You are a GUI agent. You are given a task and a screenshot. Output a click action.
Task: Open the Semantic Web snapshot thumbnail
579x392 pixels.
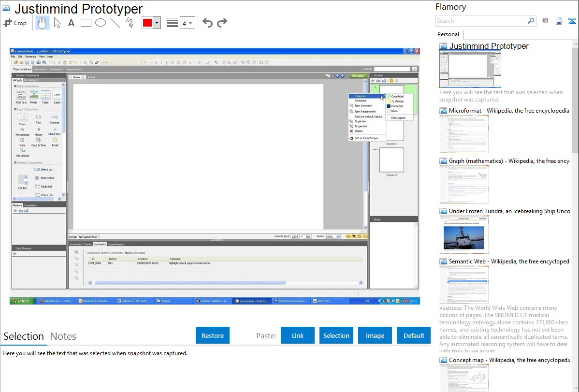click(x=464, y=285)
